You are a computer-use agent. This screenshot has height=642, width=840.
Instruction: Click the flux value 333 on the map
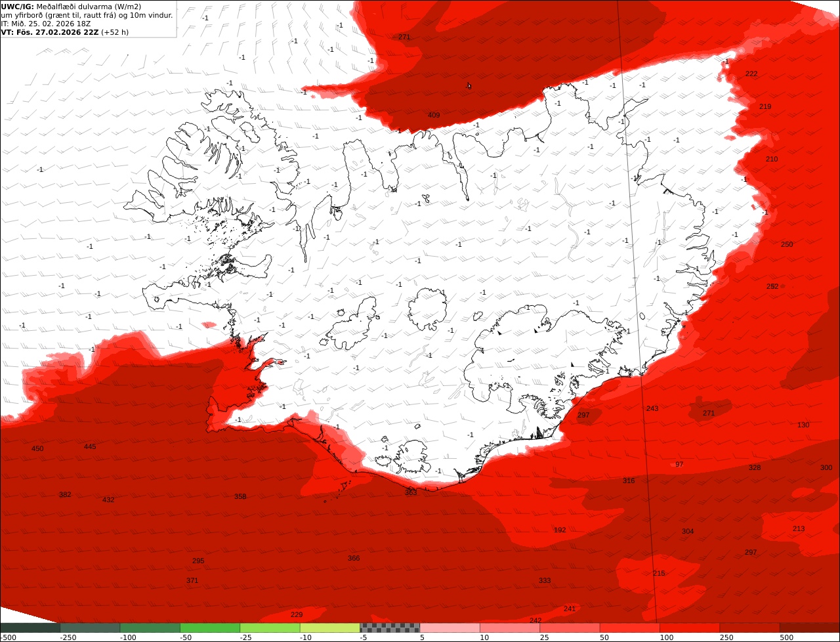click(x=545, y=580)
